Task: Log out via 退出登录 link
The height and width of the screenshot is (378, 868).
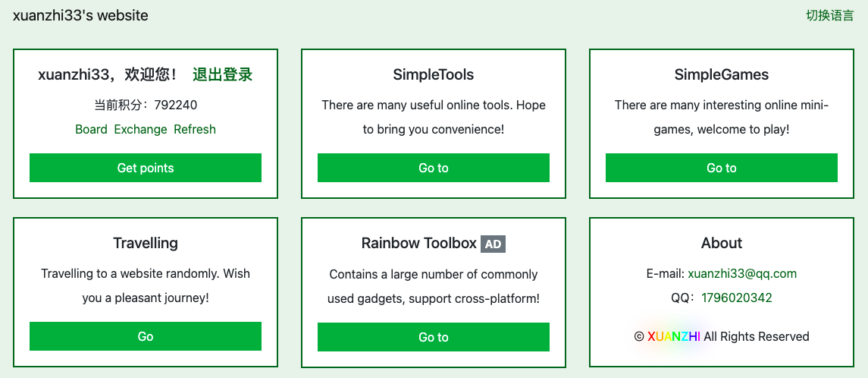Action: pyautogui.click(x=223, y=74)
